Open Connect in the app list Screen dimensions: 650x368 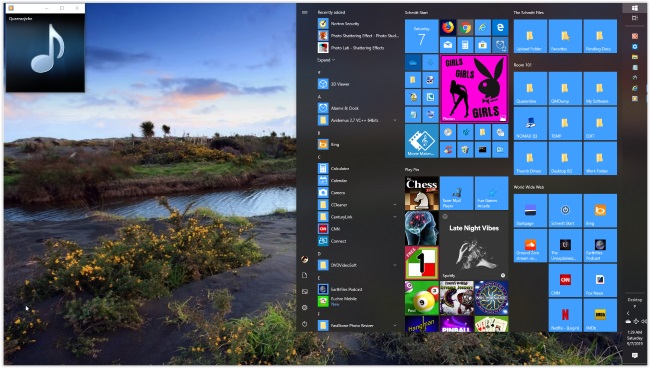pyautogui.click(x=357, y=241)
